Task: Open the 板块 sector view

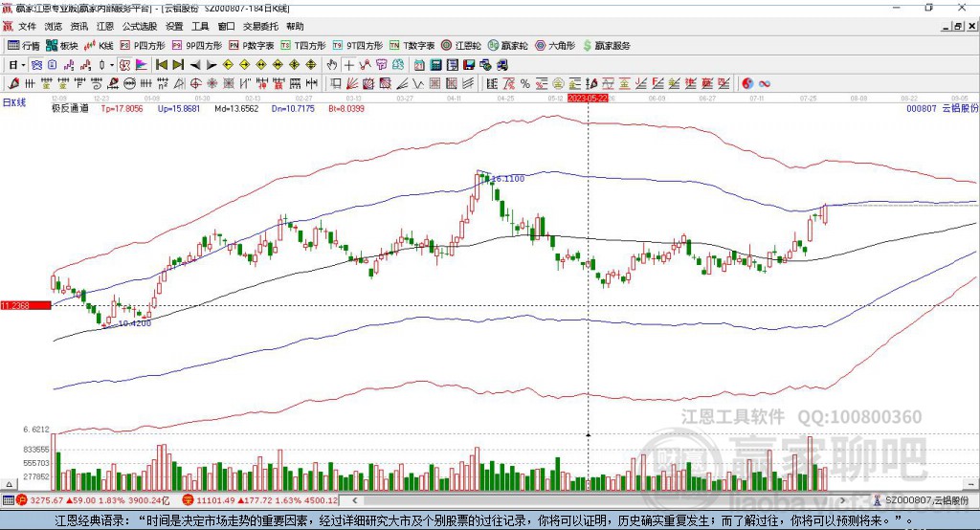Action: click(61, 46)
